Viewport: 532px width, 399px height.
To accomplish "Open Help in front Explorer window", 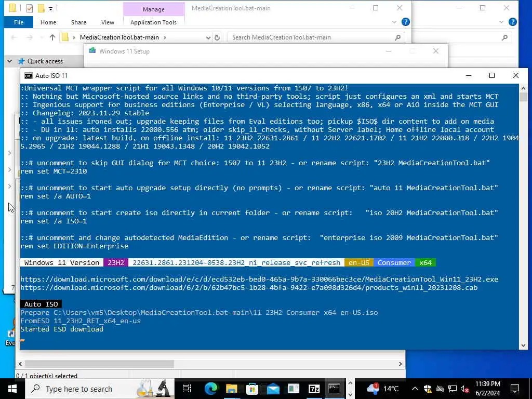I will (405, 22).
